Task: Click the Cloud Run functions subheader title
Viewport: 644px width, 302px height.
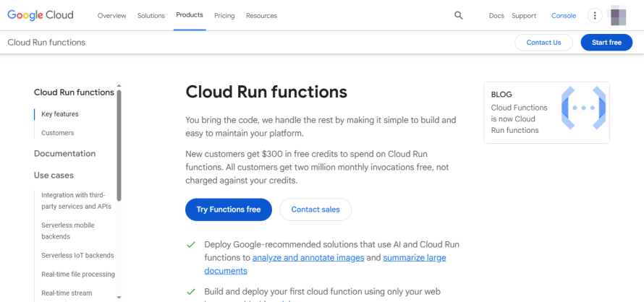Action: (46, 42)
